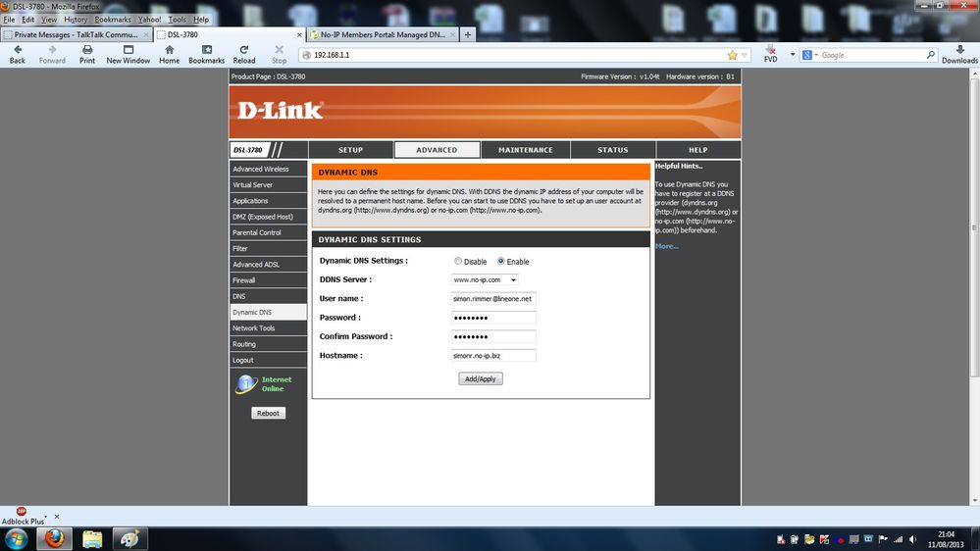Open the Help menu in menu bar
The width and height of the screenshot is (980, 551).
pos(201,20)
